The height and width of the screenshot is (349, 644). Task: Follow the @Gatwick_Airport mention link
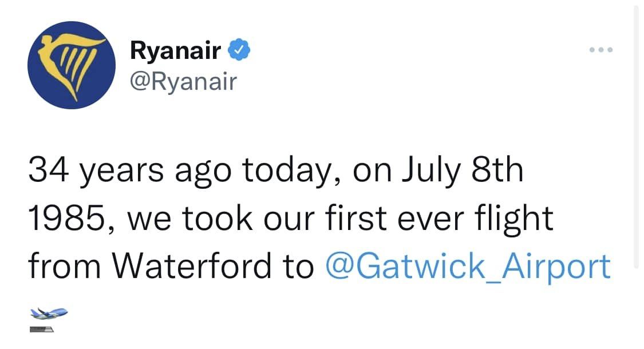click(x=468, y=267)
